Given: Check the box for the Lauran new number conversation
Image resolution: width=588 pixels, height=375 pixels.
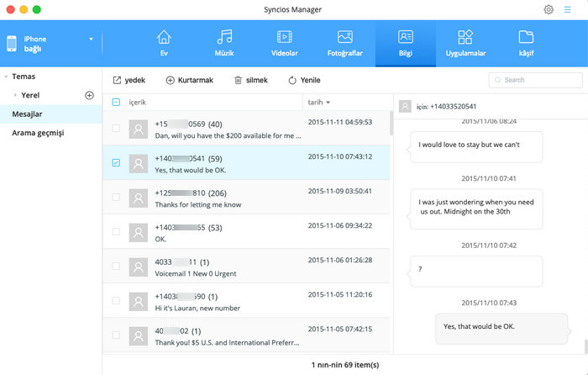Looking at the screenshot, I should (x=116, y=301).
